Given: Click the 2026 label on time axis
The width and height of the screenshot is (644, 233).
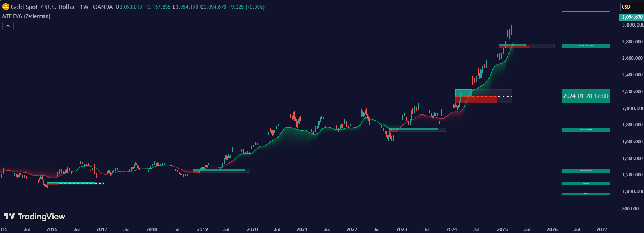Looking at the screenshot, I should (552, 229).
